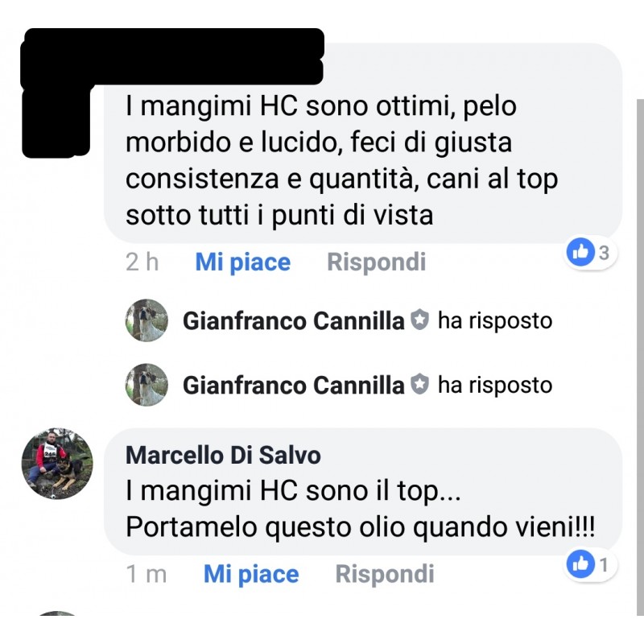Click the like reaction icon showing 1
This screenshot has width=644, height=644.
(x=580, y=564)
